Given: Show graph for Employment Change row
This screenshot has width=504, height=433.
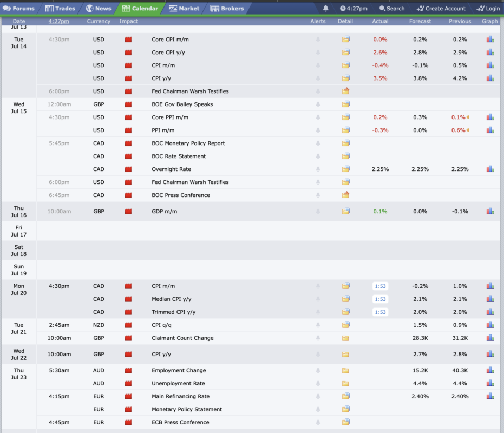Looking at the screenshot, I should click(490, 370).
